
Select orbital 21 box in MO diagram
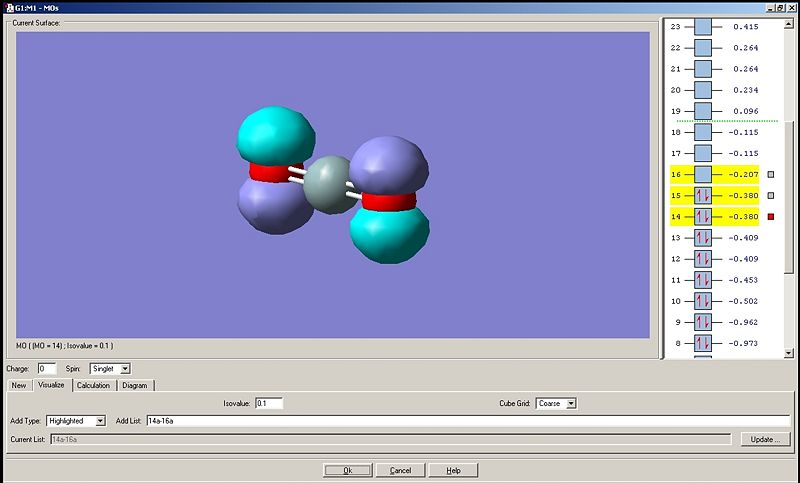703,69
